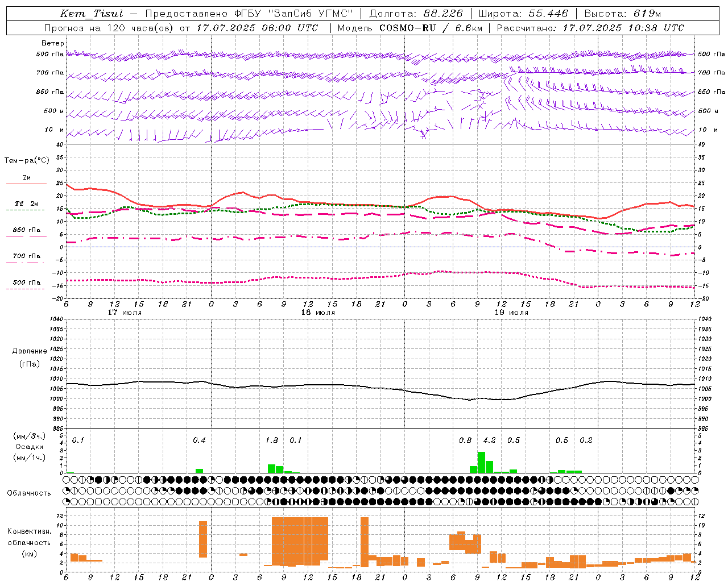The height and width of the screenshot is (582, 728).
Task: Click the 500 гПа temperature legend dotted line sample
Action: coord(25,289)
